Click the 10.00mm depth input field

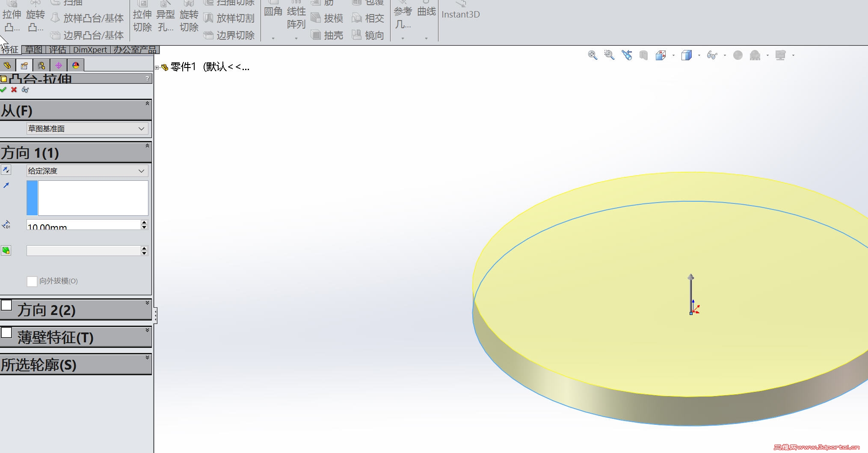coord(83,225)
